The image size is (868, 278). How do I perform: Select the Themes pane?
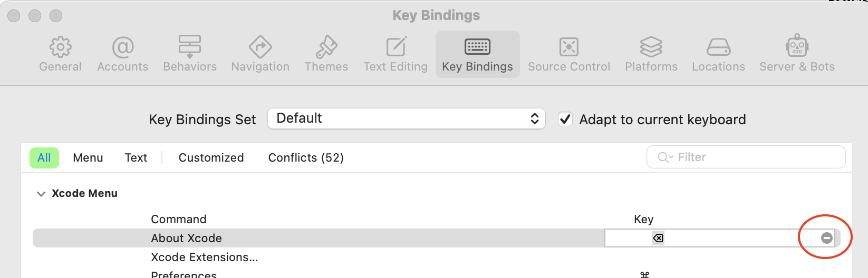[x=326, y=54]
